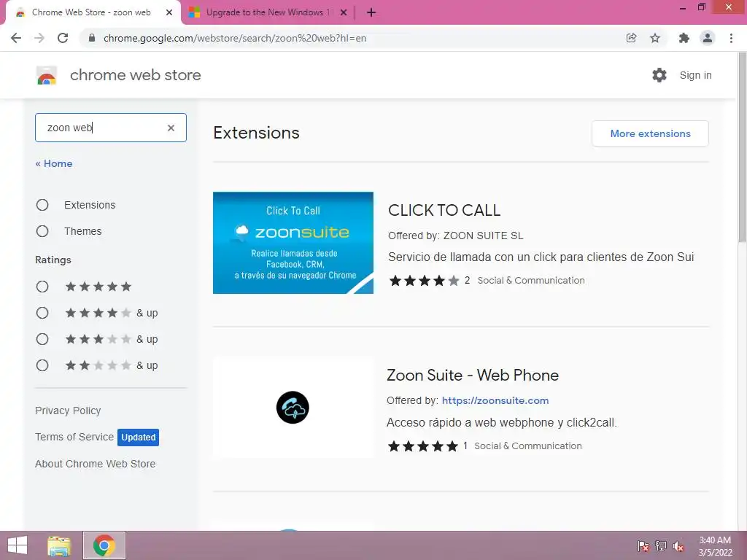Select the Themes filter radio
Screen dimensions: 747x560
(x=42, y=231)
